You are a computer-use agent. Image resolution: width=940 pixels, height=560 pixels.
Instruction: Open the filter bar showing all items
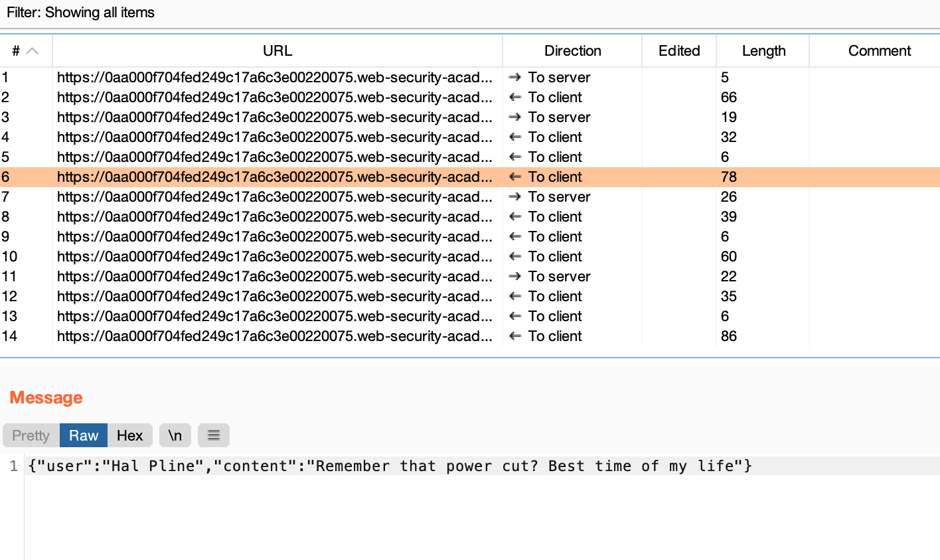(470, 13)
